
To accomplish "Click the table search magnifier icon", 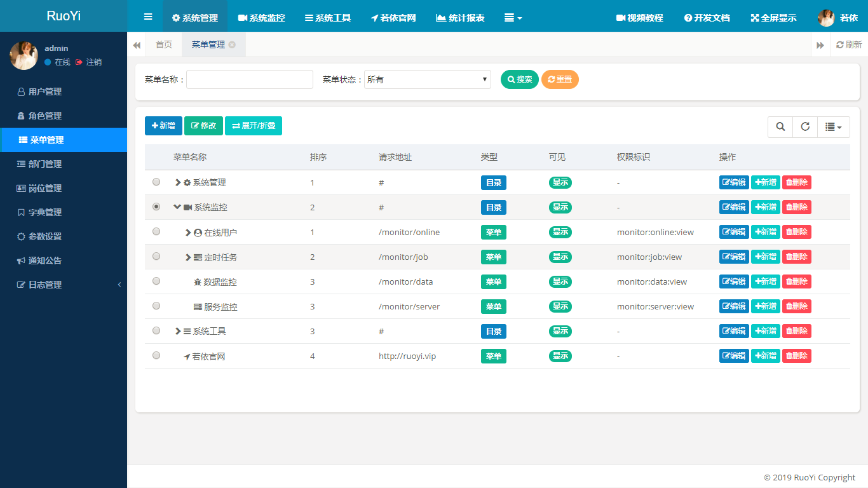I will point(780,127).
